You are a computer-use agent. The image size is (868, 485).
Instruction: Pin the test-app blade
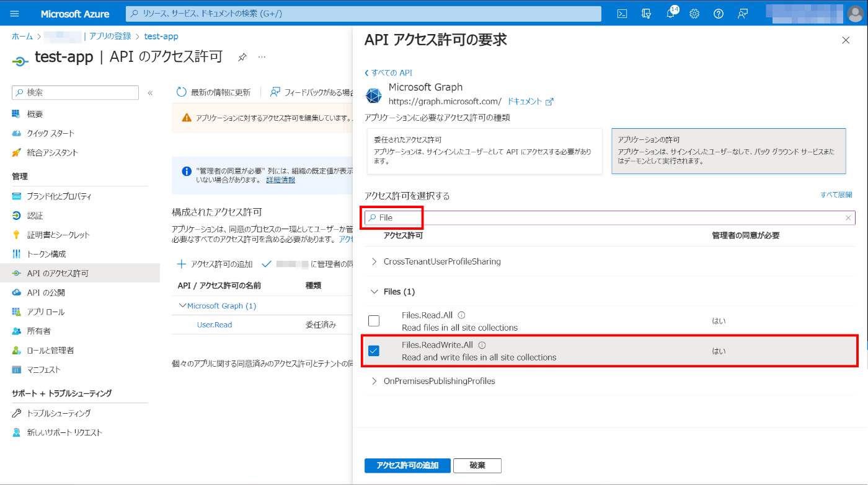[x=242, y=57]
